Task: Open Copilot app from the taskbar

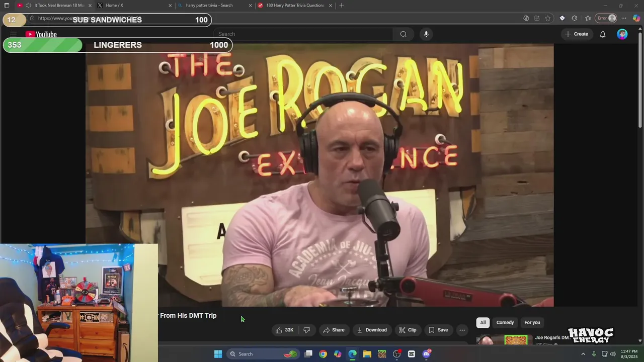Action: 338,354
